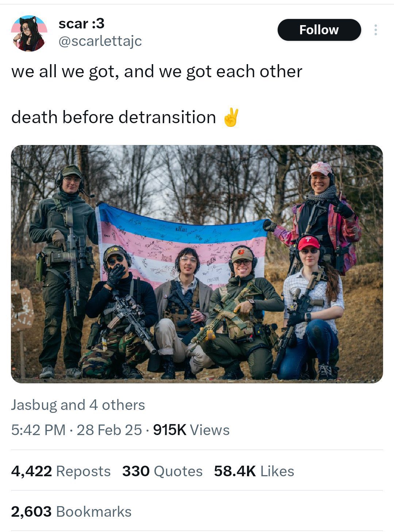
Task: Open the scar :3 display name
Action: coord(81,24)
